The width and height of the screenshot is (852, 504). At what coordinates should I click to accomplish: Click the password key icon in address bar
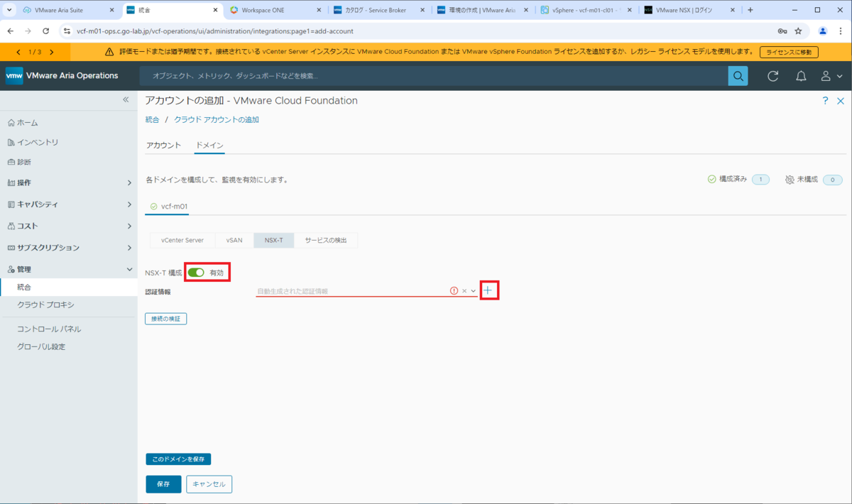782,31
